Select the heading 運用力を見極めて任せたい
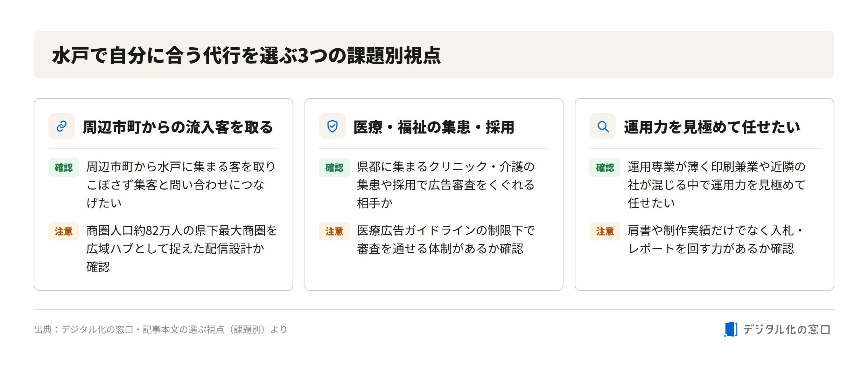This screenshot has height=370, width=868. coord(712,127)
